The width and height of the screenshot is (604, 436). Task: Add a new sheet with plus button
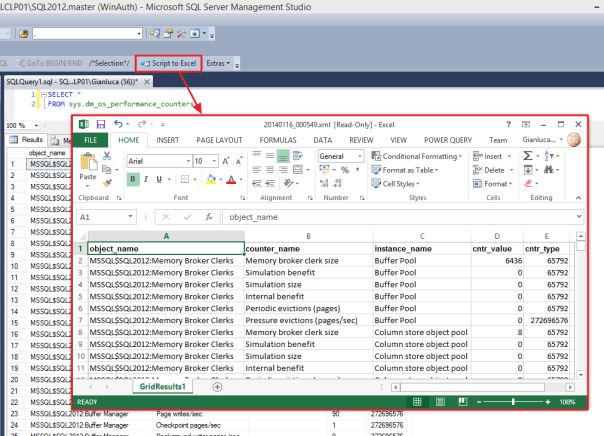[x=217, y=387]
